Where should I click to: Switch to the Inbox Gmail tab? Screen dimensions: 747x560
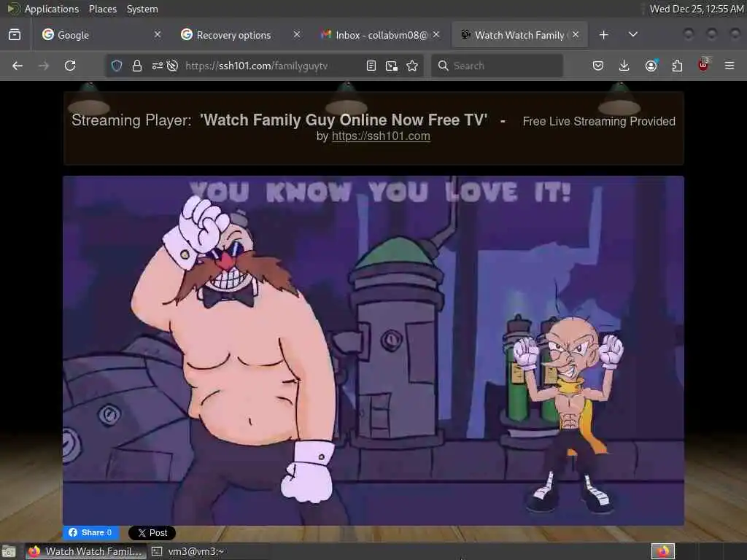pos(379,35)
